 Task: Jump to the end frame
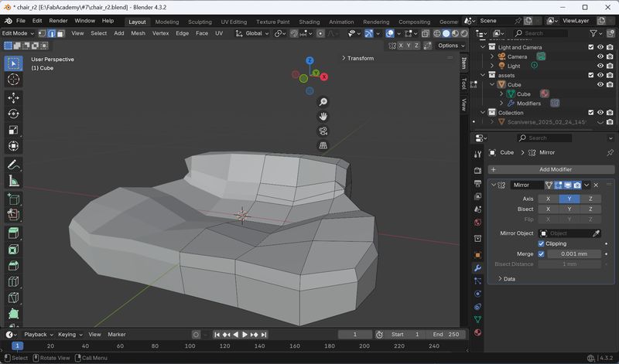tap(264, 335)
